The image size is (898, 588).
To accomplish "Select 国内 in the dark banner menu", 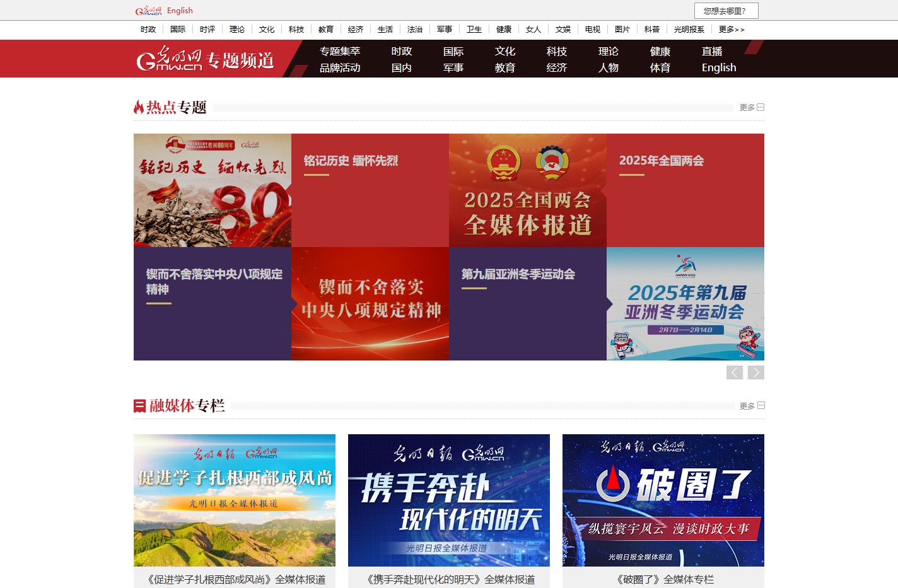I will [402, 67].
